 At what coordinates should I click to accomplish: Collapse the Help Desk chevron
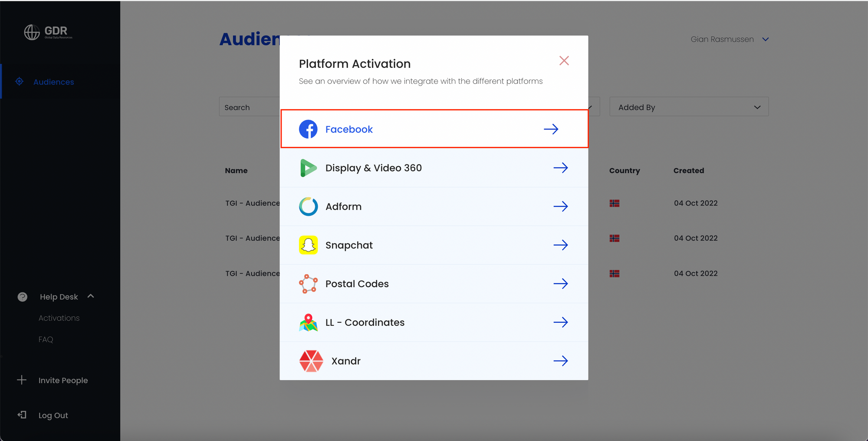pos(91,296)
